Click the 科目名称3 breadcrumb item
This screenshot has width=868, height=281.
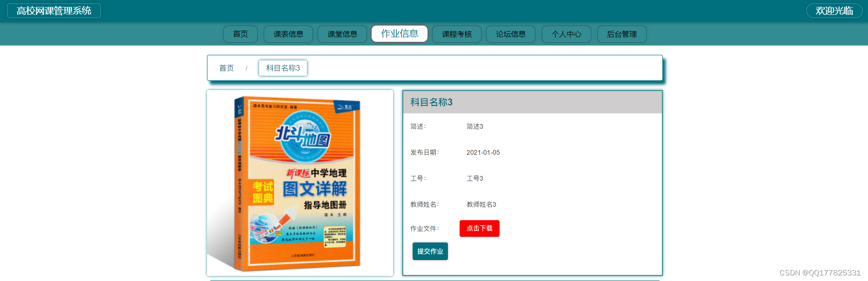click(x=283, y=68)
